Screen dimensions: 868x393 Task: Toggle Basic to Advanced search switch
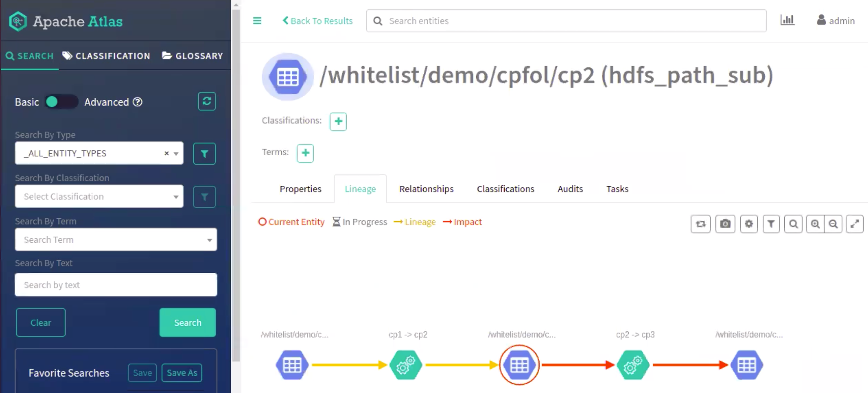coord(61,102)
